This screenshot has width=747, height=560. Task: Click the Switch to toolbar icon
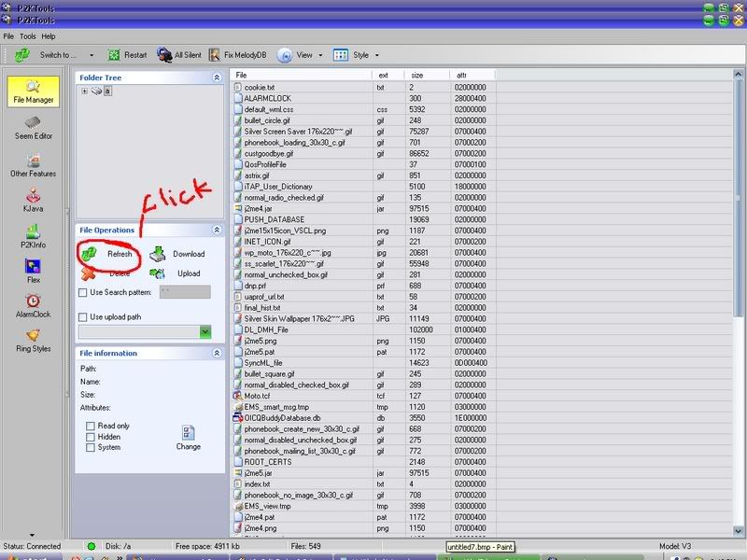21,55
